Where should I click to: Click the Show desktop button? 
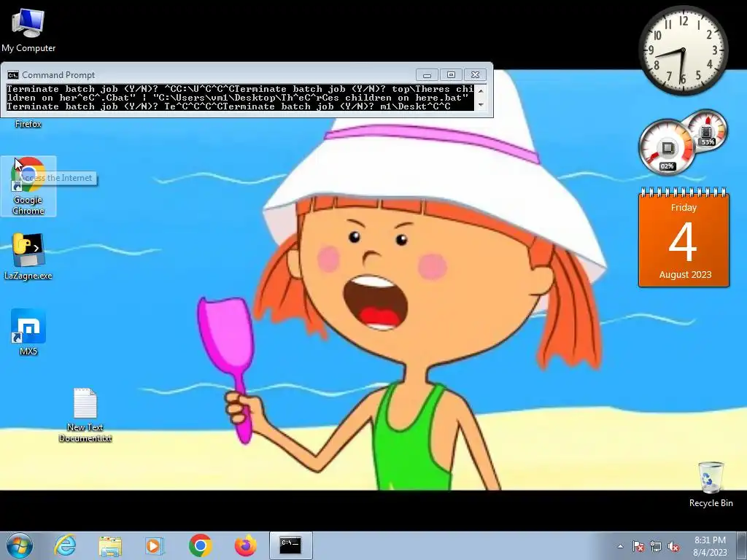pos(742,546)
